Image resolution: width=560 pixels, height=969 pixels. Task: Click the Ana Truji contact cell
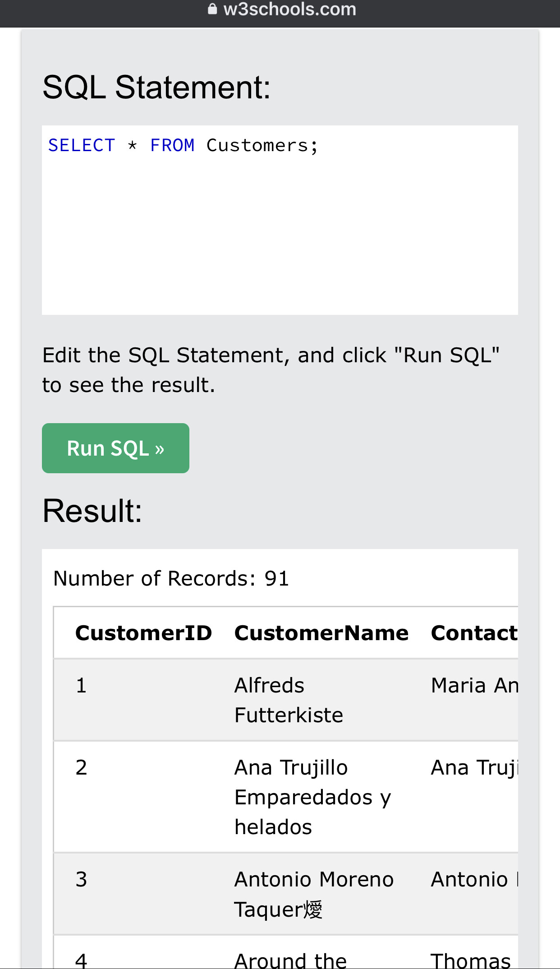[469, 797]
